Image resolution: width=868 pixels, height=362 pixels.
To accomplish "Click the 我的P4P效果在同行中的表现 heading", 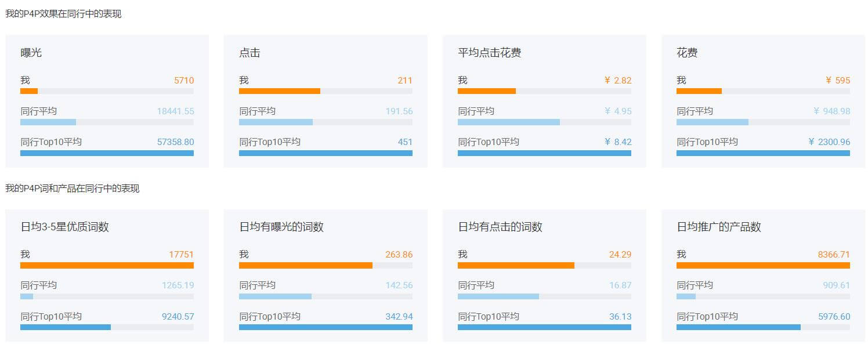I will (63, 14).
